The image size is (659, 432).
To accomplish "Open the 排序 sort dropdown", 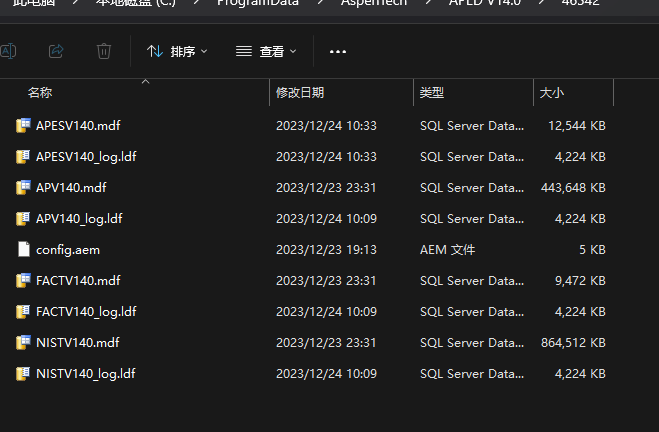I will tap(177, 51).
